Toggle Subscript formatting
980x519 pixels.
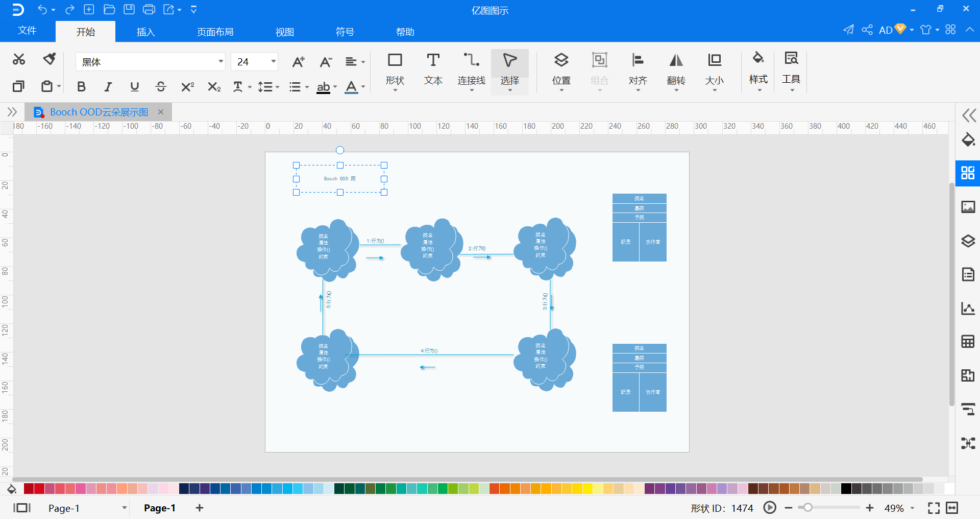point(214,87)
